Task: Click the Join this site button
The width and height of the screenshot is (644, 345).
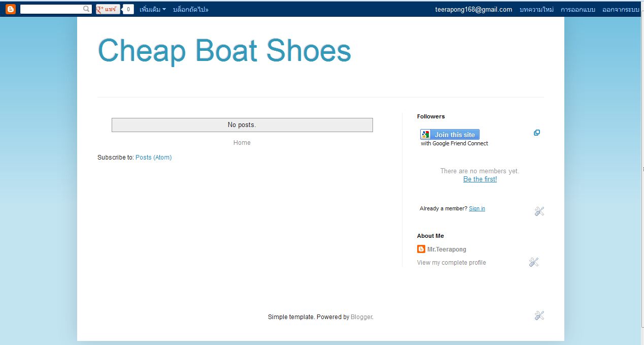Action: click(450, 135)
